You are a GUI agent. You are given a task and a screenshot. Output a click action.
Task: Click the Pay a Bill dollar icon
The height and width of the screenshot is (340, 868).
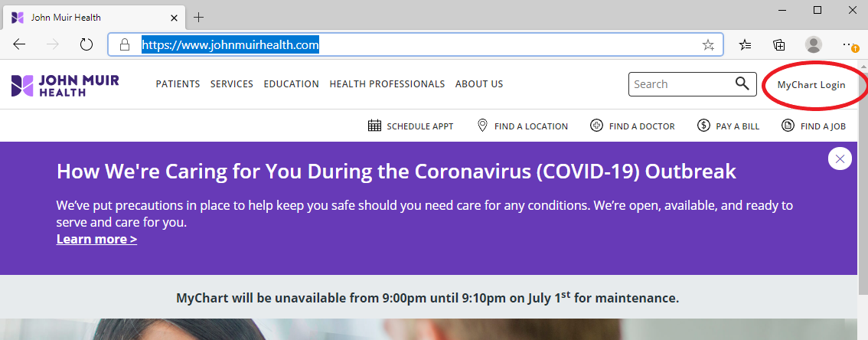tap(703, 126)
